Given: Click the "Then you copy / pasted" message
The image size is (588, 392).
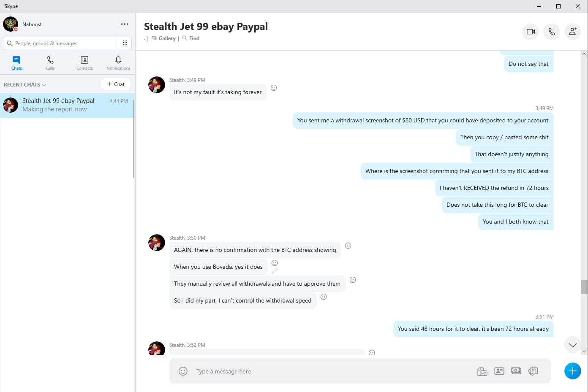Looking at the screenshot, I should click(x=504, y=137).
